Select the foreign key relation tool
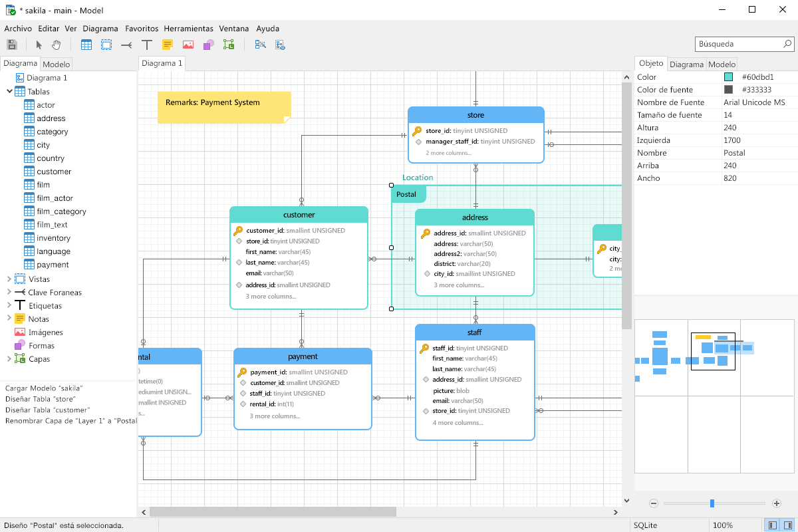 pos(126,45)
